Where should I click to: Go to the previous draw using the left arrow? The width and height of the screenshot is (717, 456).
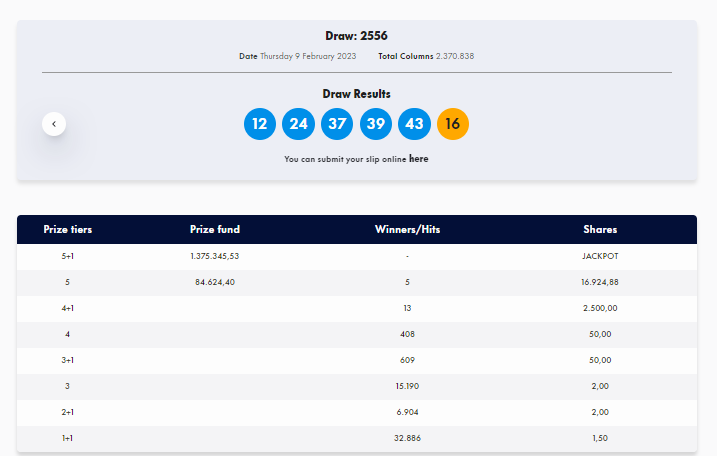pyautogui.click(x=54, y=124)
